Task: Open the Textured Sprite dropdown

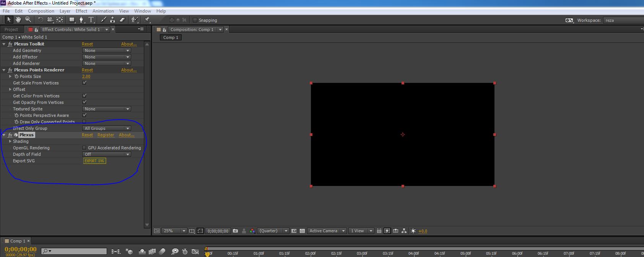Action: (x=107, y=109)
